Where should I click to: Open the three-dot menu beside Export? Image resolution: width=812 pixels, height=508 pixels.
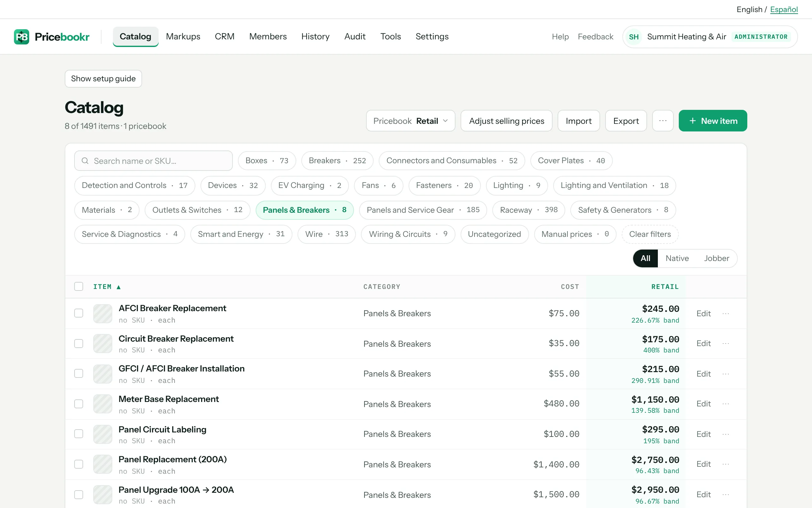(x=663, y=121)
